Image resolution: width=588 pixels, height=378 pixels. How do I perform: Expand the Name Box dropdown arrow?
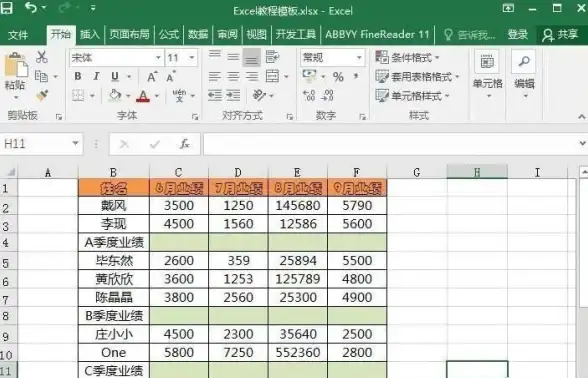(75, 144)
